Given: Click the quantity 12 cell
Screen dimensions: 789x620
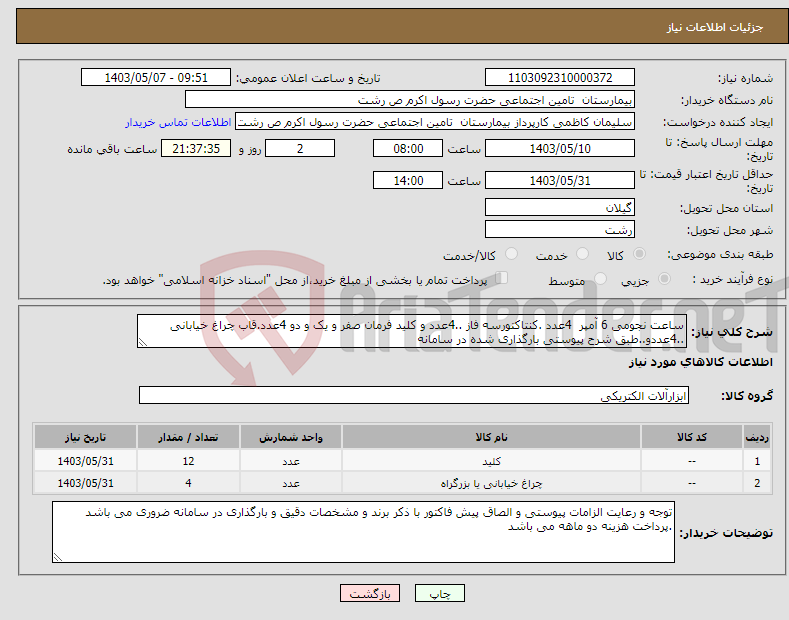Looking at the screenshot, I should click(x=188, y=461).
